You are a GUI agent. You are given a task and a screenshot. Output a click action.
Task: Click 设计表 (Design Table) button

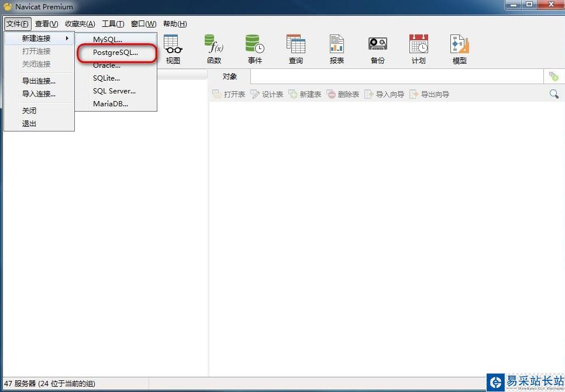[x=267, y=94]
